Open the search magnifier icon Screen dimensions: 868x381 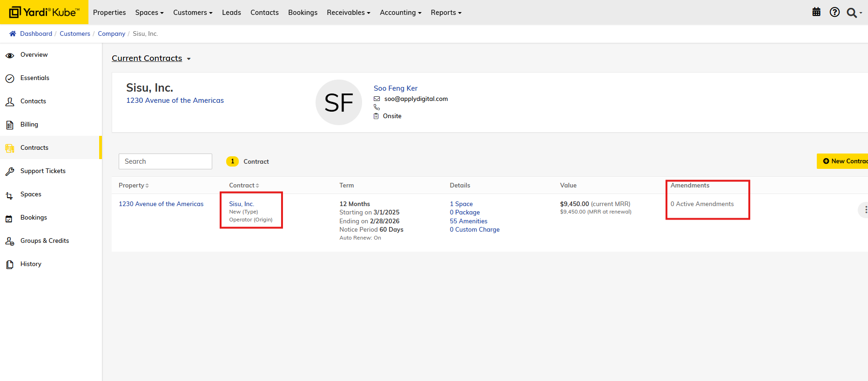pos(852,13)
